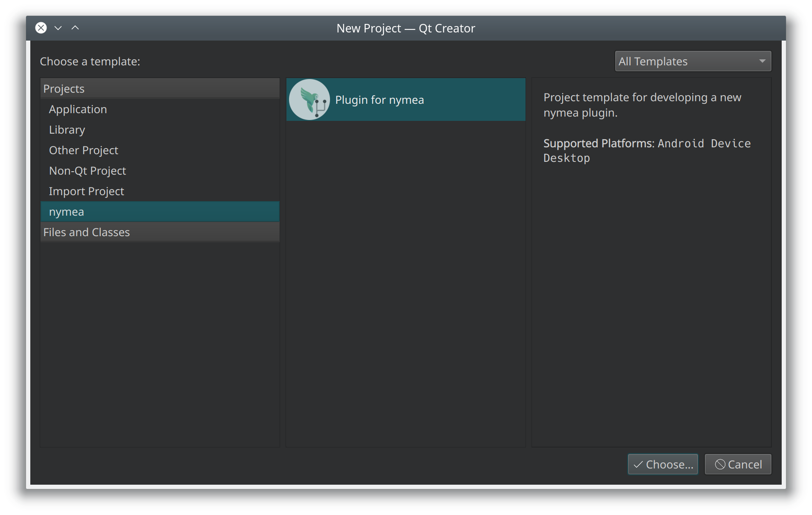Open the All Templates dropdown
This screenshot has height=515, width=812.
tap(693, 61)
